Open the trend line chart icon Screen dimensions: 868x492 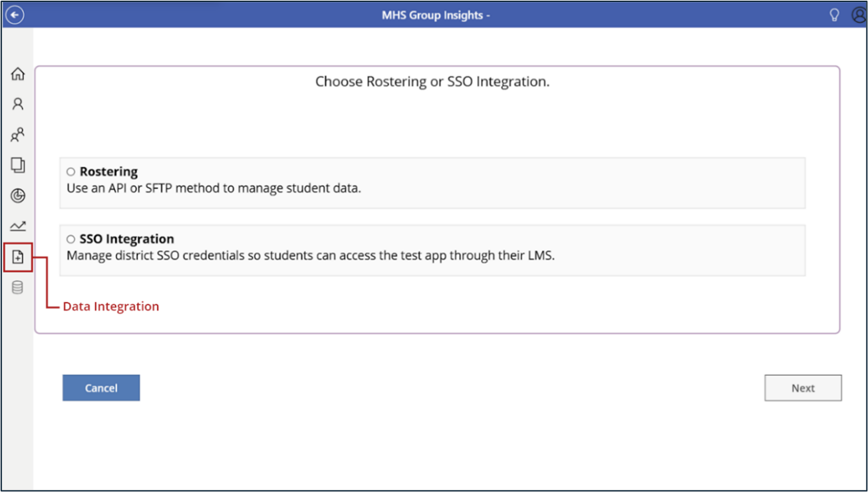coord(18,226)
